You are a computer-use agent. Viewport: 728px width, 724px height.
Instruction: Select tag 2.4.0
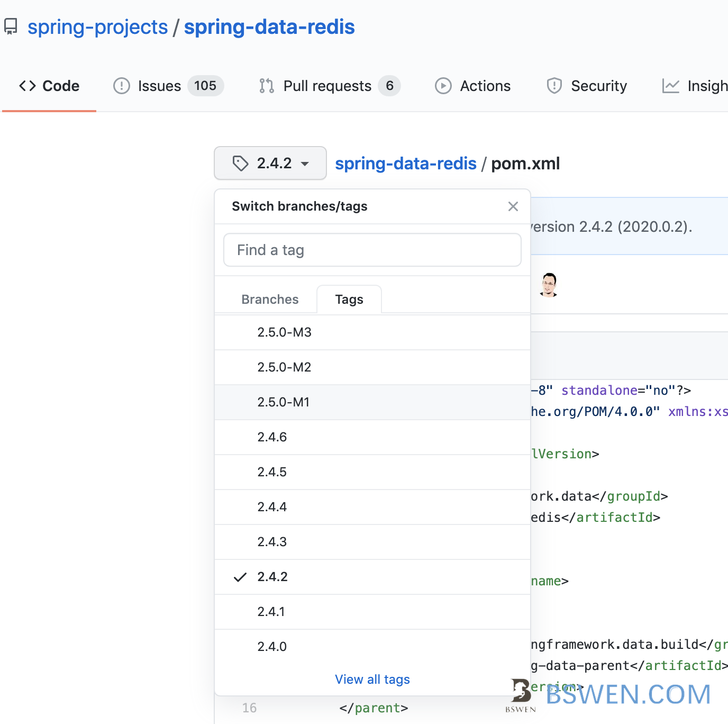coord(372,647)
